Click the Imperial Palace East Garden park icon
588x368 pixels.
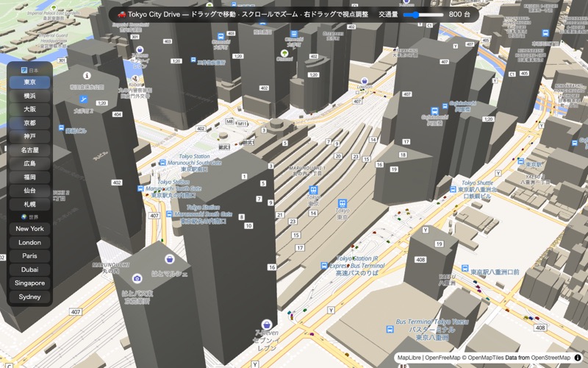coord(54,7)
